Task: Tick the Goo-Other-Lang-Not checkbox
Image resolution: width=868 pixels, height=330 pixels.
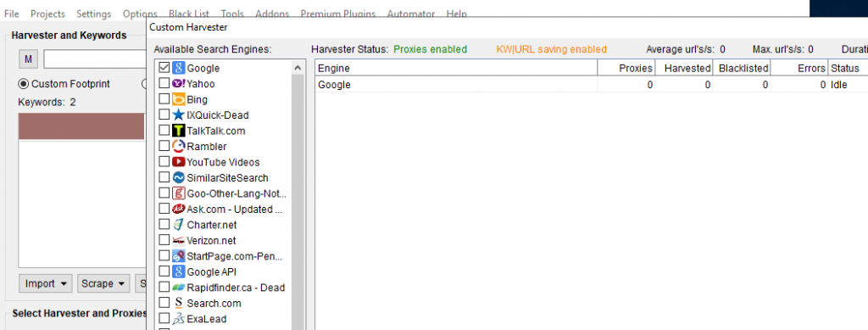Action: coord(164,193)
